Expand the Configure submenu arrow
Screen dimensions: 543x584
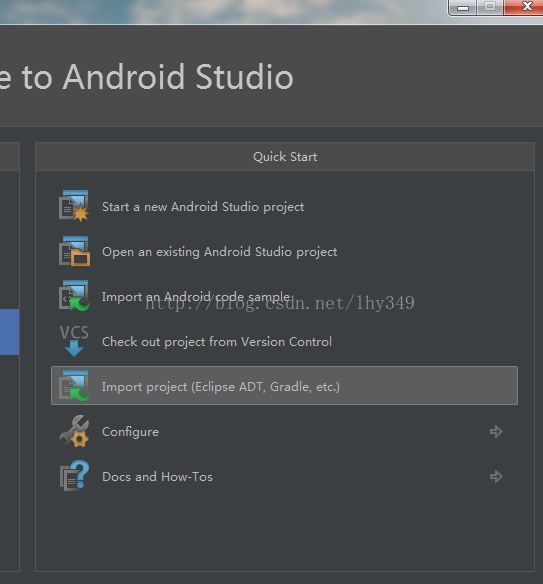tap(496, 432)
